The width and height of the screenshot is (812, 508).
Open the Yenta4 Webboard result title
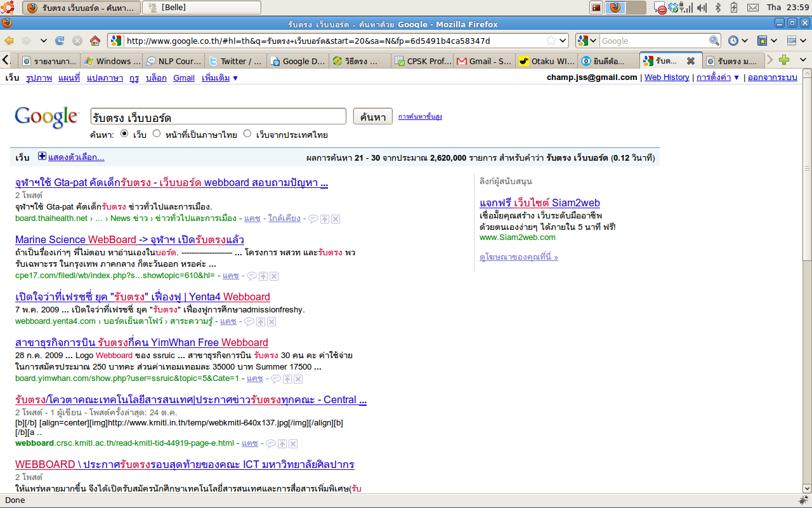pos(143,297)
